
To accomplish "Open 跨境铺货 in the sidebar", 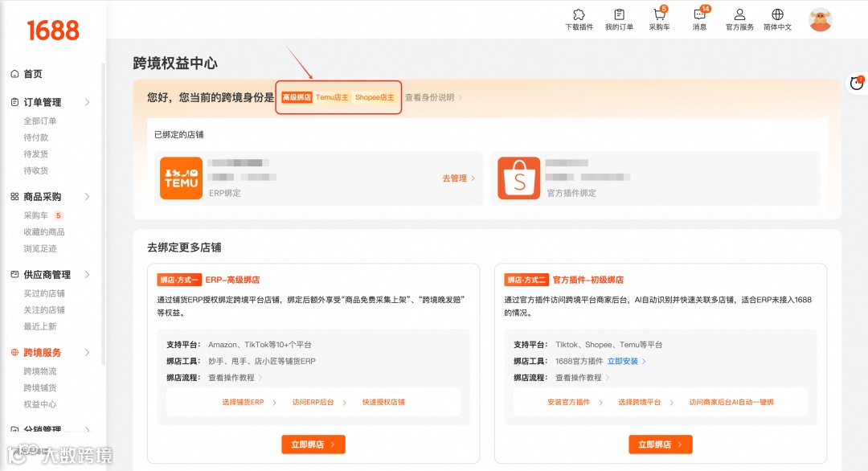I will tap(40, 388).
